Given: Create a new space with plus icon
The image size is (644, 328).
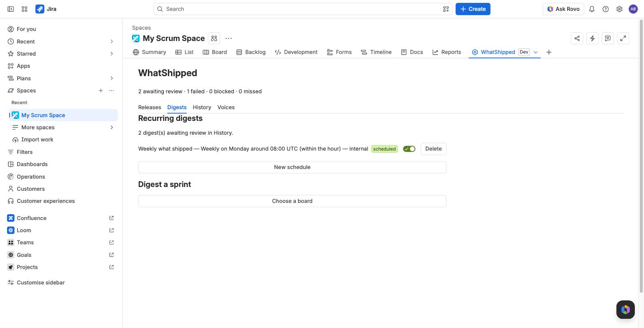Looking at the screenshot, I should [x=101, y=90].
